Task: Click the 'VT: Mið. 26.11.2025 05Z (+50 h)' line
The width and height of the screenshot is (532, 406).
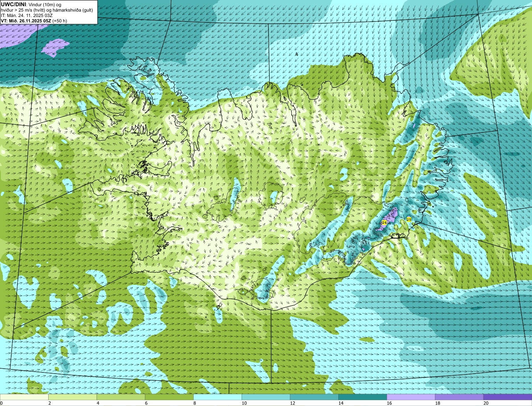Action: coord(34,21)
